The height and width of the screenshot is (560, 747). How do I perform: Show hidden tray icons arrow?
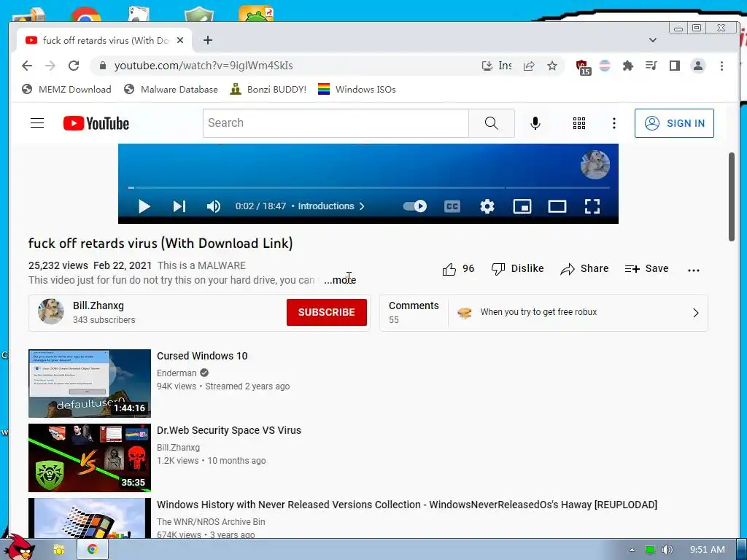click(x=632, y=550)
